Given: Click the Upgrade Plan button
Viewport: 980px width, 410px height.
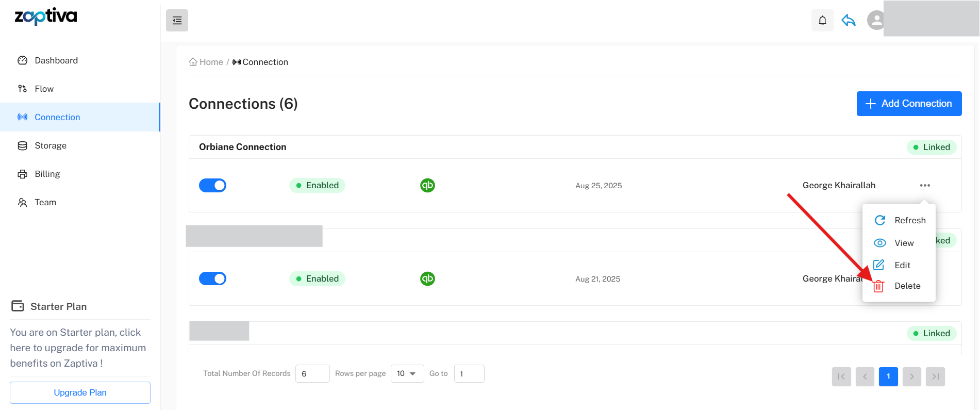Looking at the screenshot, I should [80, 392].
